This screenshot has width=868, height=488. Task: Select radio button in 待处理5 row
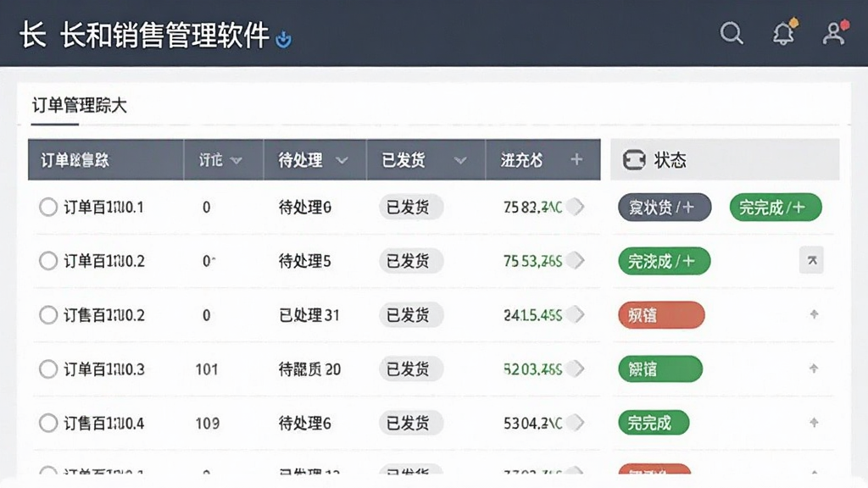click(x=48, y=261)
